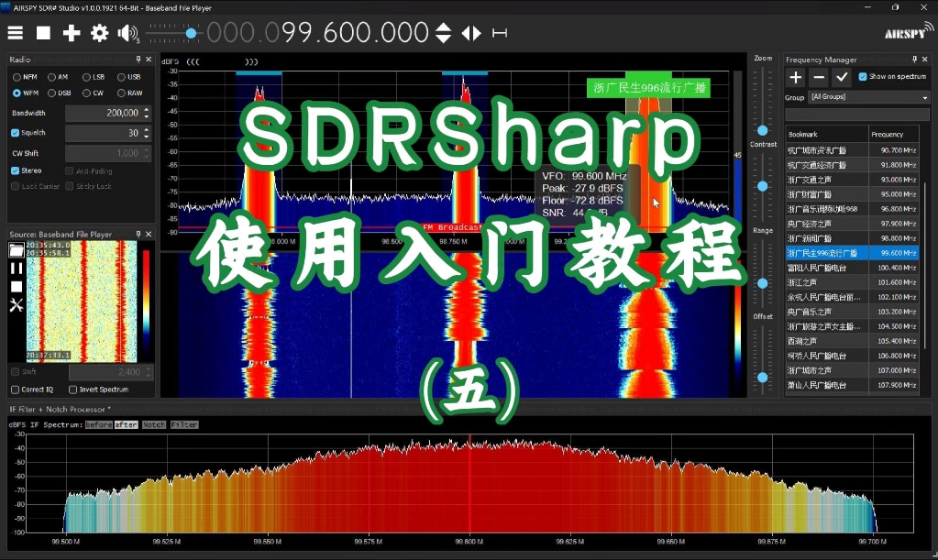Click the frequency step down arrow

[443, 38]
